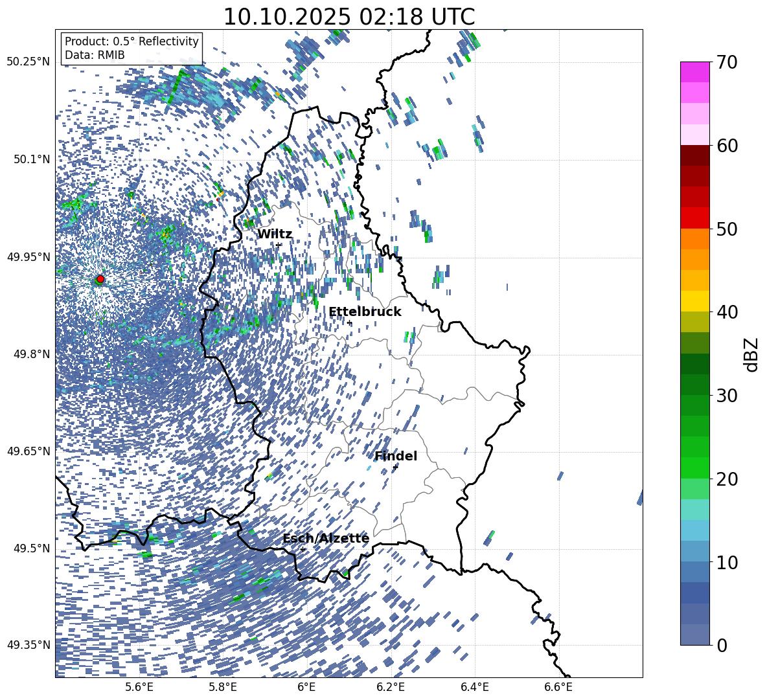Click the 5.6°E longitude label

[139, 687]
